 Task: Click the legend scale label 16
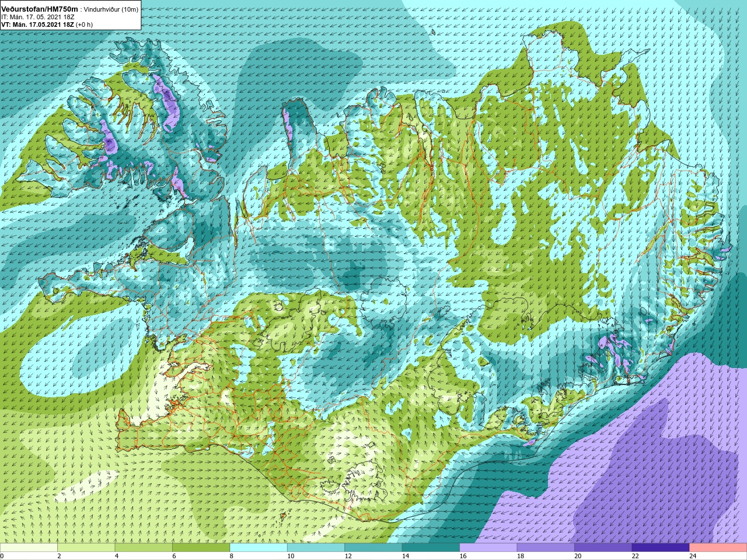(x=462, y=556)
